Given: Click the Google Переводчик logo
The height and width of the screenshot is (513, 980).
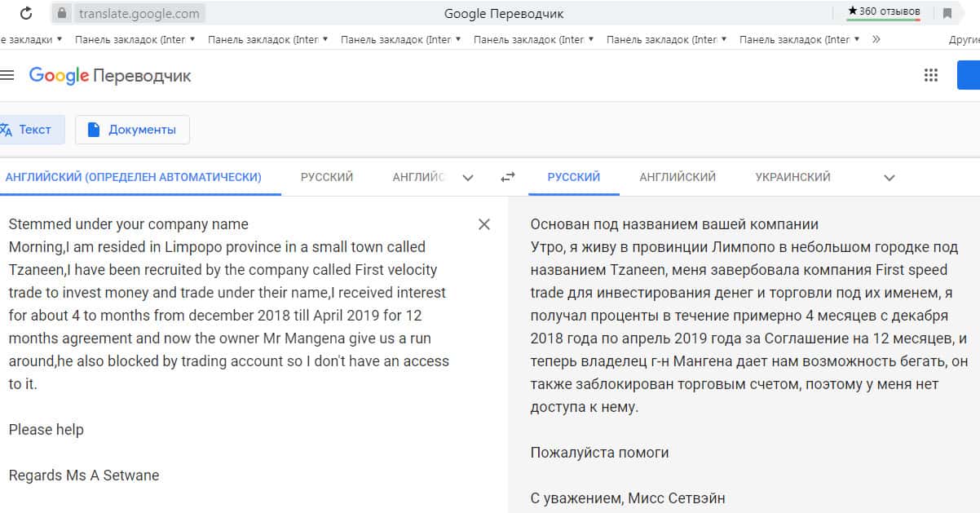Looking at the screenshot, I should click(110, 76).
